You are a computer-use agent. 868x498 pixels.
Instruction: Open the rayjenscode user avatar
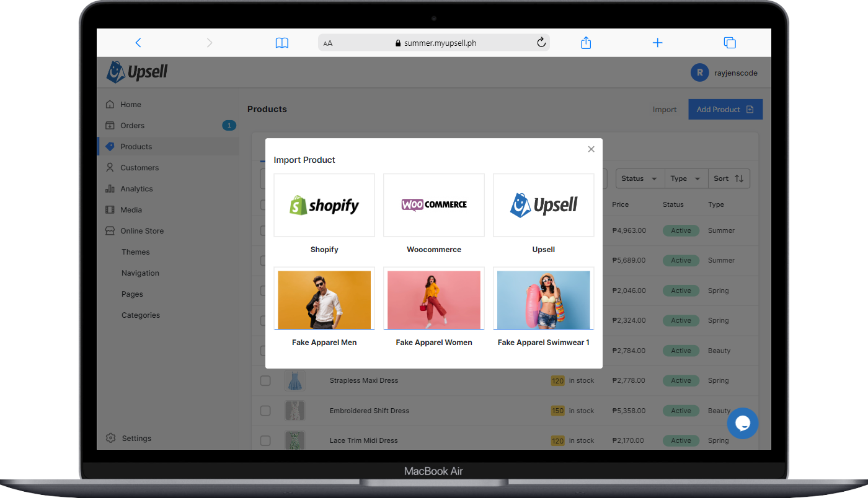point(699,72)
